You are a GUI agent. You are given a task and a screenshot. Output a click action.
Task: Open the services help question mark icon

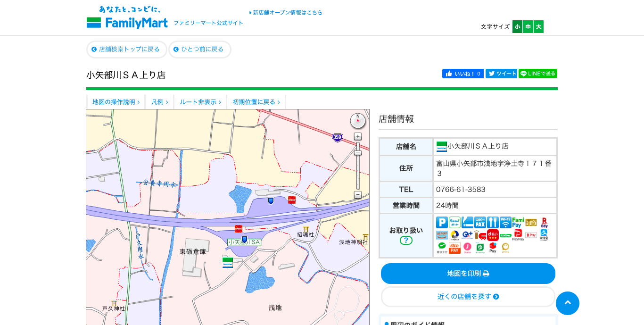pos(406,241)
